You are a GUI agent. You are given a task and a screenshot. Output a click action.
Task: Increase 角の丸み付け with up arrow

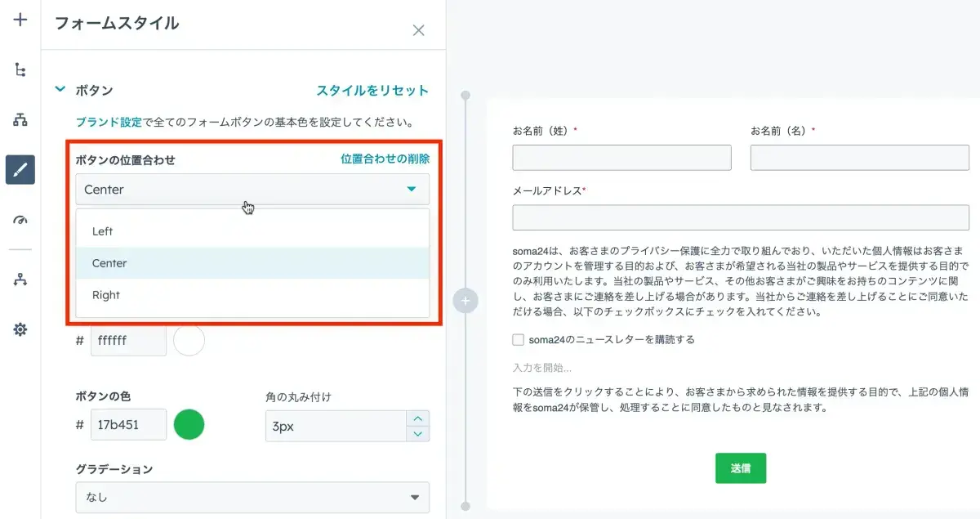coord(418,418)
